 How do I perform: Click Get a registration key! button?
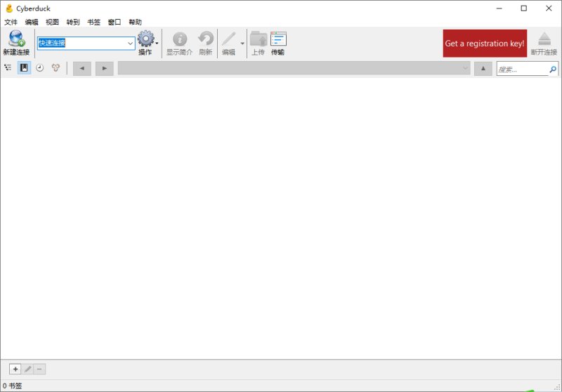click(x=485, y=44)
